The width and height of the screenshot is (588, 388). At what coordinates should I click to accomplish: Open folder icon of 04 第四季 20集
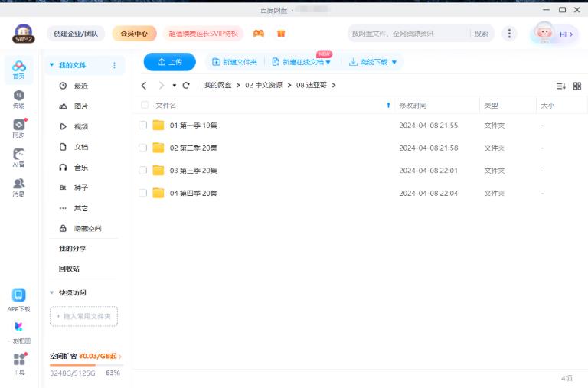[158, 193]
